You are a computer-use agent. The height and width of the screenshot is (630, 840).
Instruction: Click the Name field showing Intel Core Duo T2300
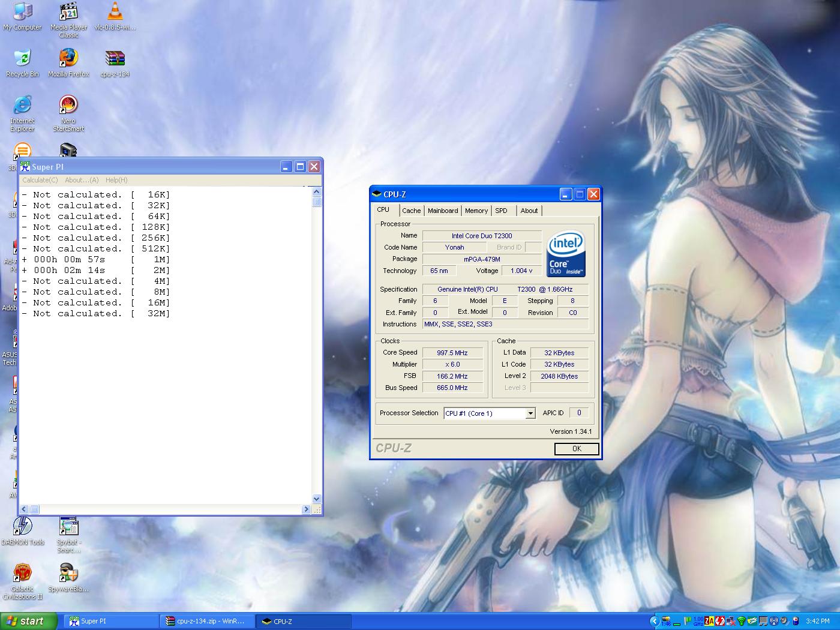pos(482,236)
